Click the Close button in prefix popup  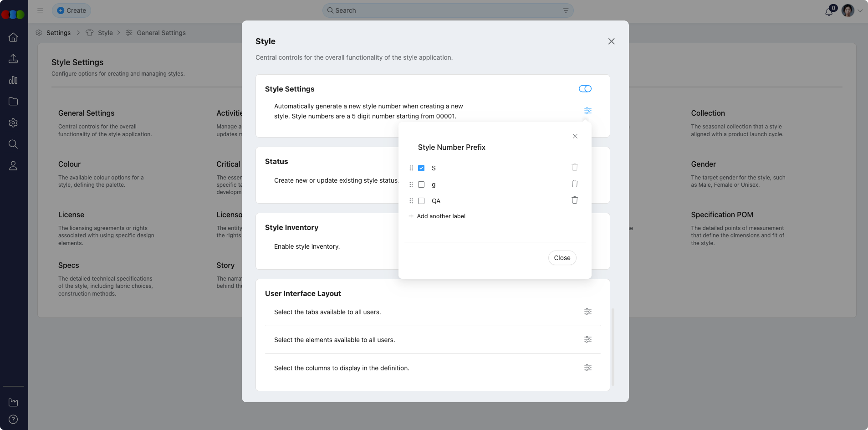tap(562, 258)
